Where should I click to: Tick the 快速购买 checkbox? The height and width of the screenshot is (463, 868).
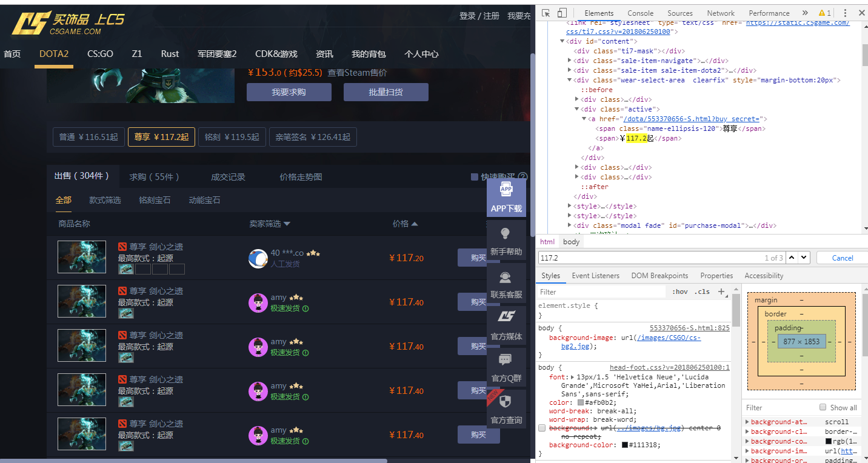click(x=475, y=177)
